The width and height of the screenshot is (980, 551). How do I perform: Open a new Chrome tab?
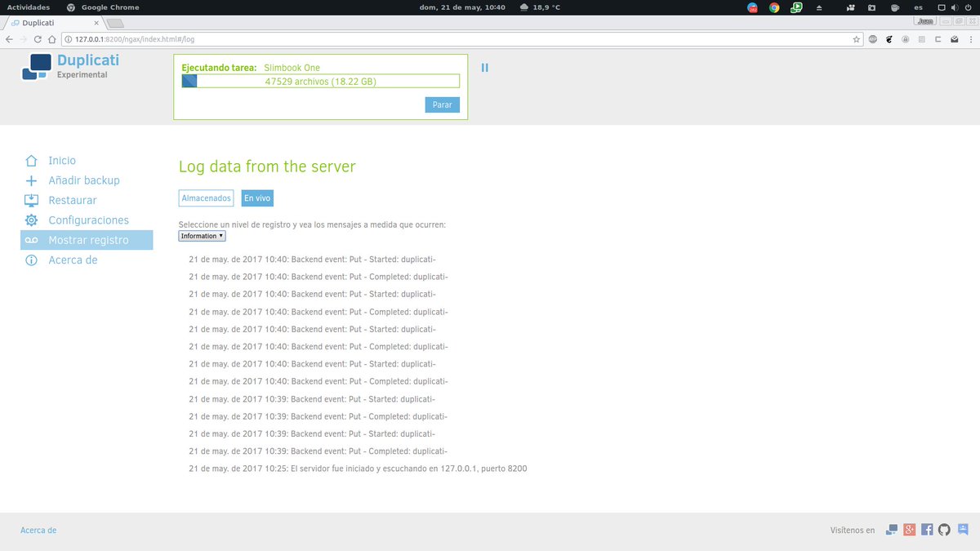tap(115, 23)
